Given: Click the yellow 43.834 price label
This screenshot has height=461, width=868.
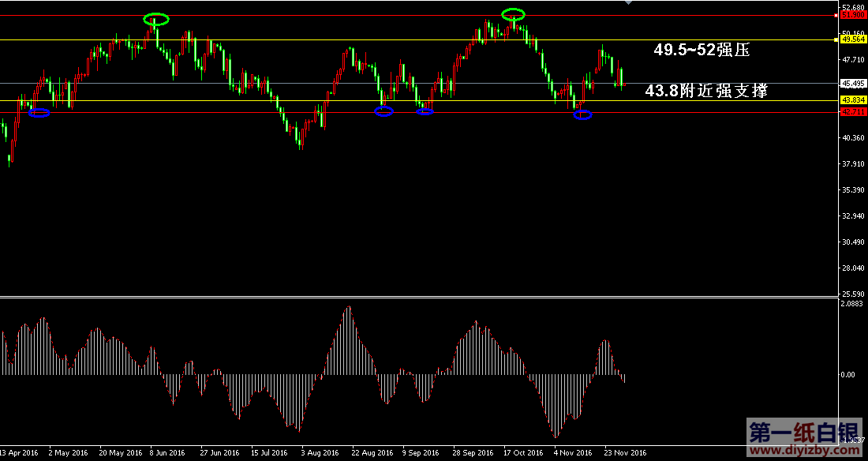Looking at the screenshot, I should [852, 100].
